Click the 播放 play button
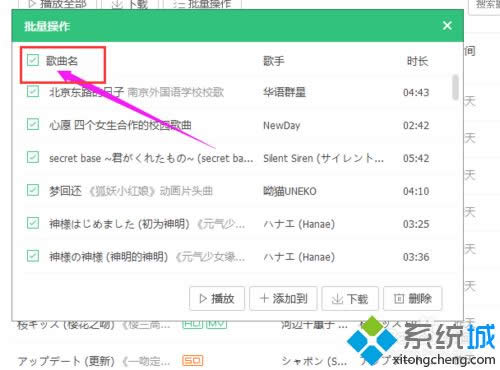 click(217, 298)
